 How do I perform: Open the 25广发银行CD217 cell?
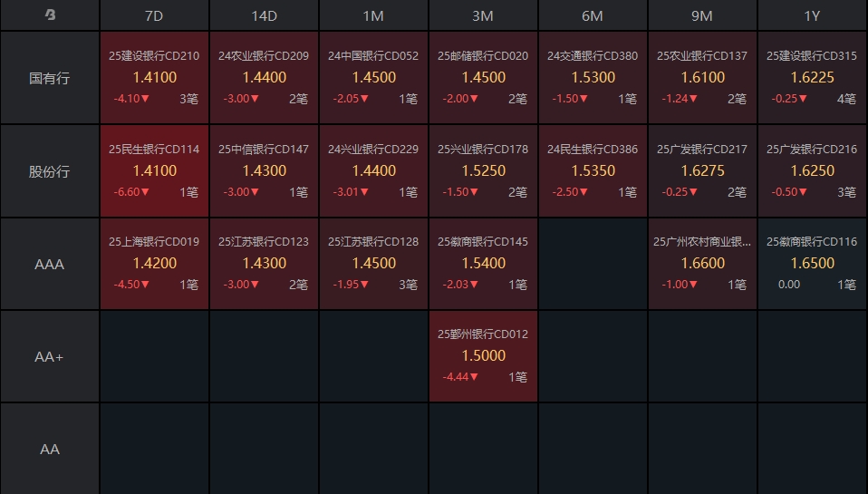point(702,171)
